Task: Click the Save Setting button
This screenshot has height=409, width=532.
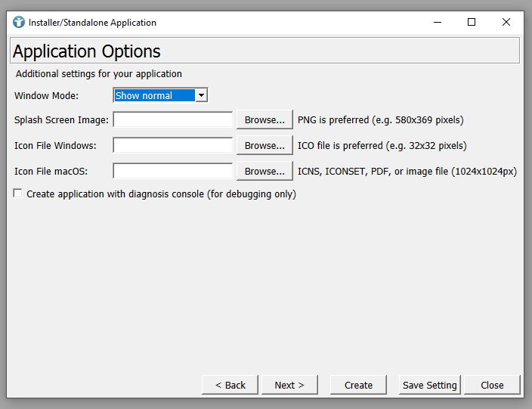Action: point(429,385)
